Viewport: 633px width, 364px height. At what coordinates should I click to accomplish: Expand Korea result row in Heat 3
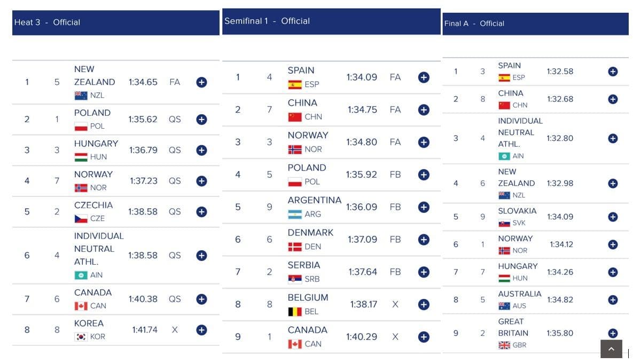[201, 330]
